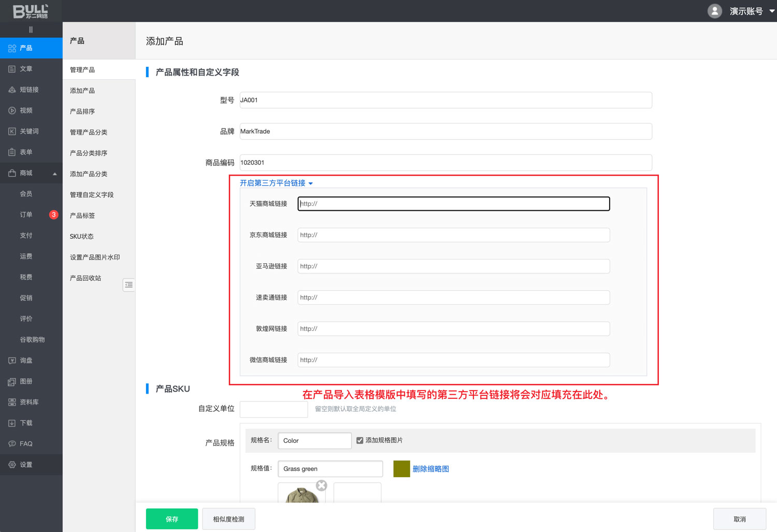Click the settings gear icon in sidebar

(x=12, y=465)
